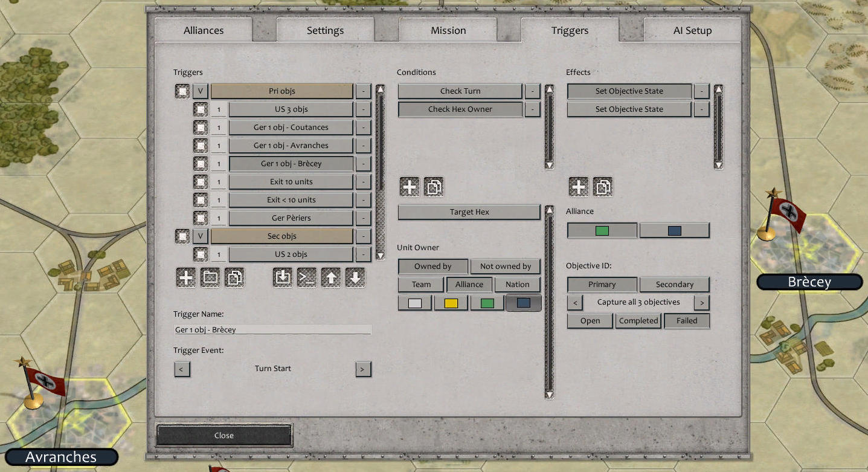Pick the yellow unit owner swatch

point(451,303)
